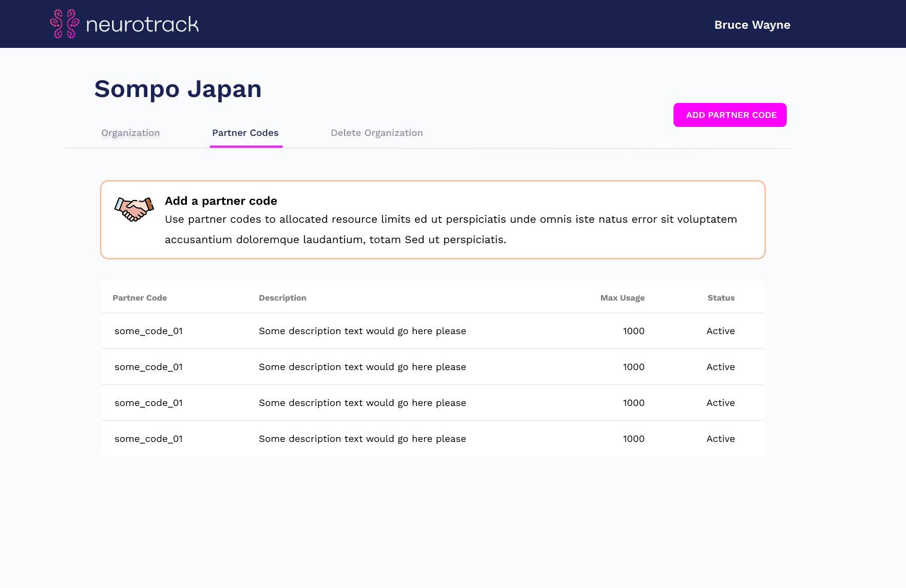The width and height of the screenshot is (906, 588).
Task: Select the Partner Code column header
Action: (140, 298)
